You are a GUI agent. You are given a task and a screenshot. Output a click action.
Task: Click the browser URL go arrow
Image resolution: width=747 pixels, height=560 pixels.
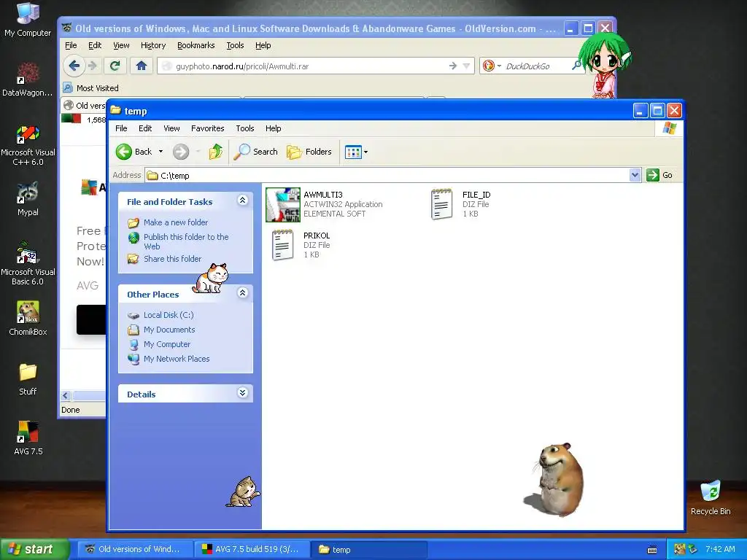click(x=453, y=66)
